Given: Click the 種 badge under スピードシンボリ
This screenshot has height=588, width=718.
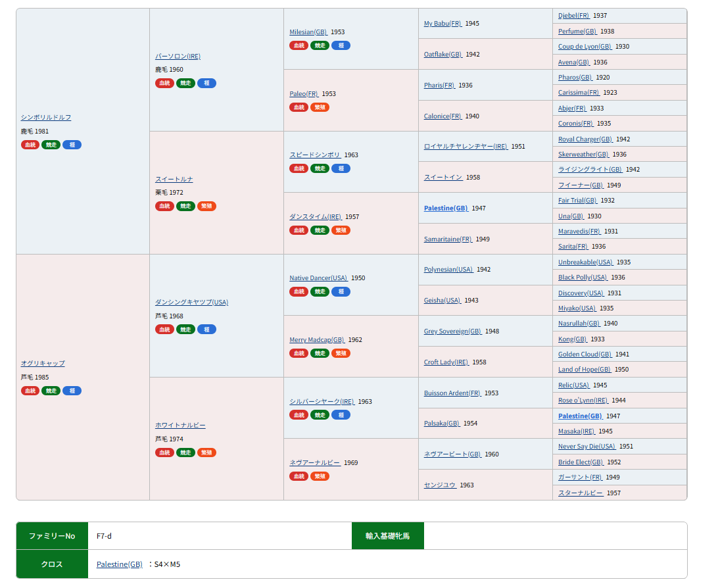Looking at the screenshot, I should pyautogui.click(x=341, y=168).
